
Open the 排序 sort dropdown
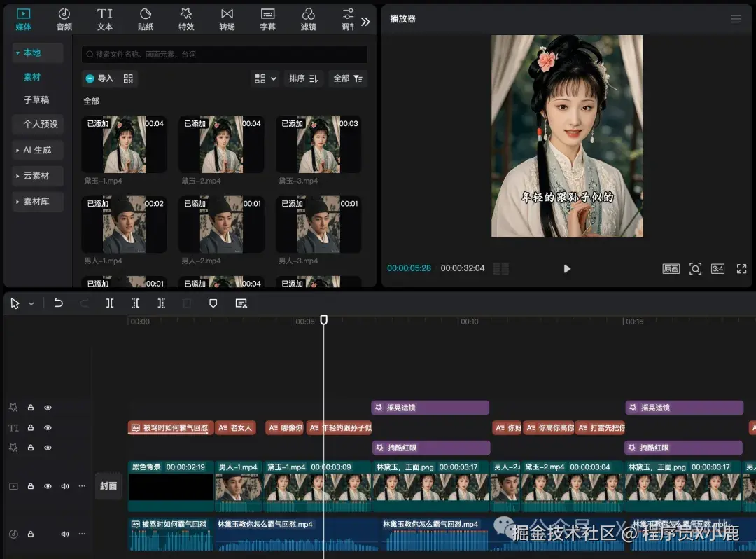click(304, 78)
